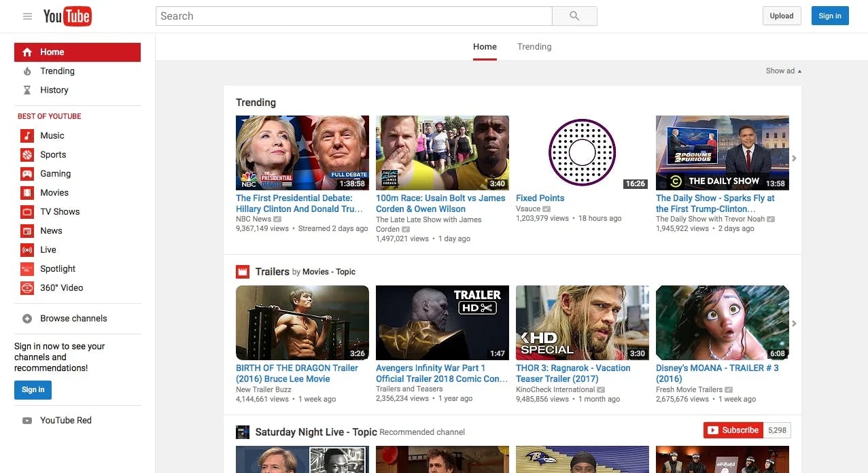Advance the Trailers carousel with the right chevron

click(x=794, y=323)
